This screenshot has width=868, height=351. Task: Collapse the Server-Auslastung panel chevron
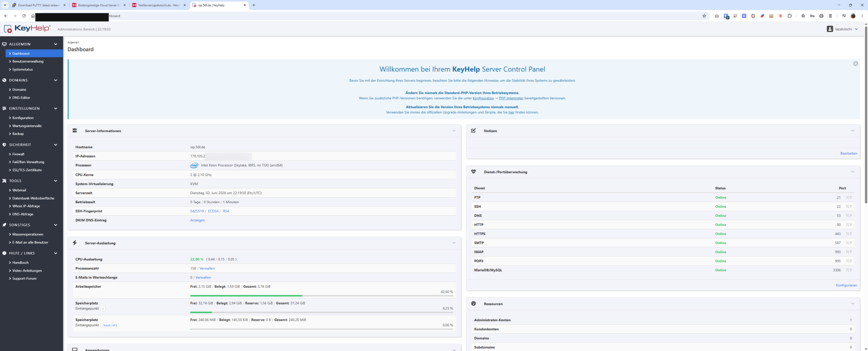(454, 243)
